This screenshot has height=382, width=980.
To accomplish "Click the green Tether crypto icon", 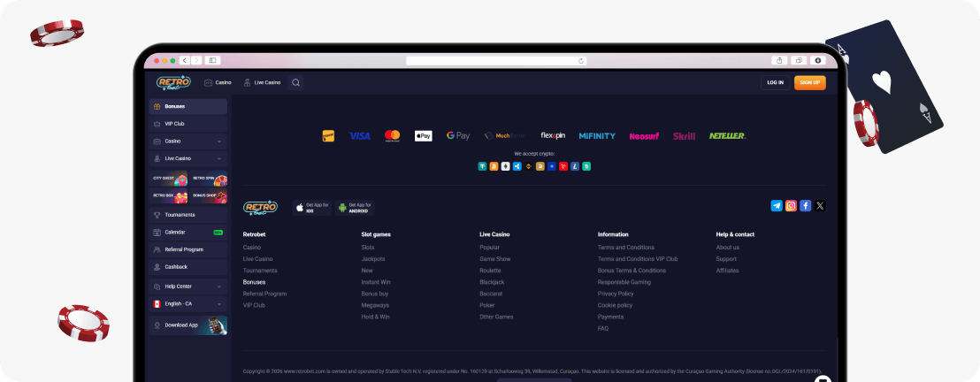I will 483,166.
